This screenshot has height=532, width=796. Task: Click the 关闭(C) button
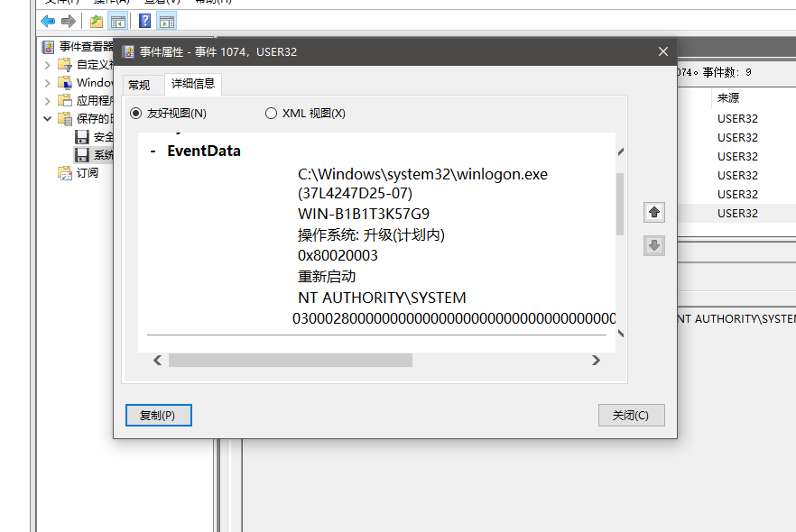[x=631, y=415]
